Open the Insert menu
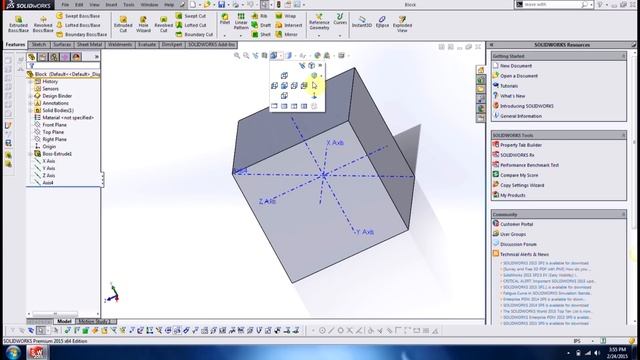The width and height of the screenshot is (640, 360). point(111,4)
